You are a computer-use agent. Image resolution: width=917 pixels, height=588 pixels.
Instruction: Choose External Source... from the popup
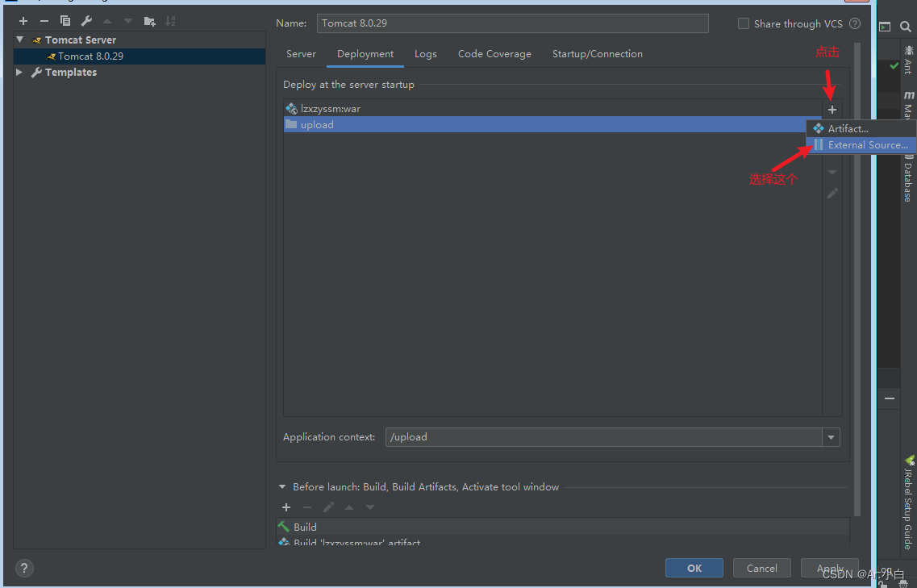[x=861, y=145]
